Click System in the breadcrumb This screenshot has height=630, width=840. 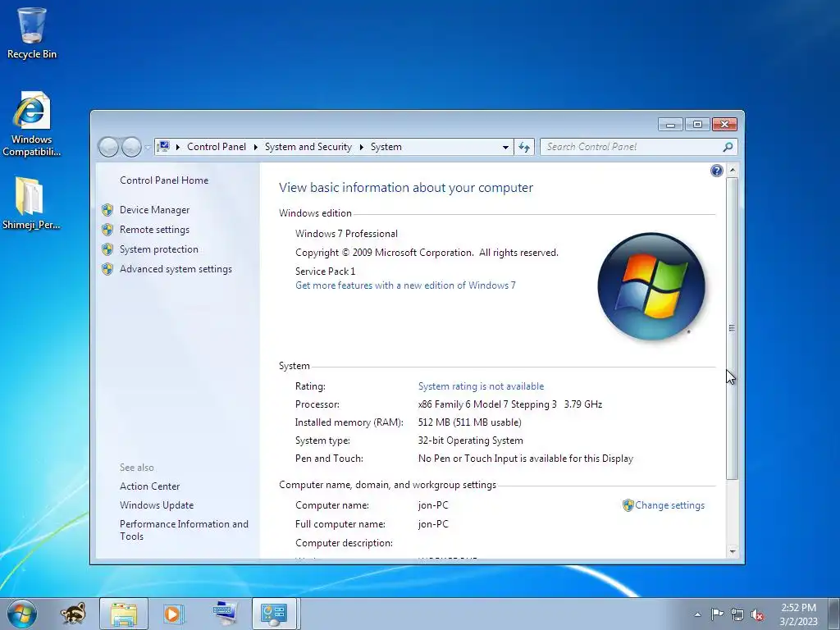pos(386,147)
